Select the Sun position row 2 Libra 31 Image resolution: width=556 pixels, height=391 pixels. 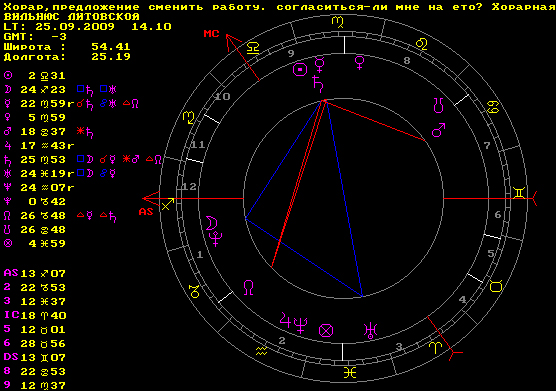35,76
